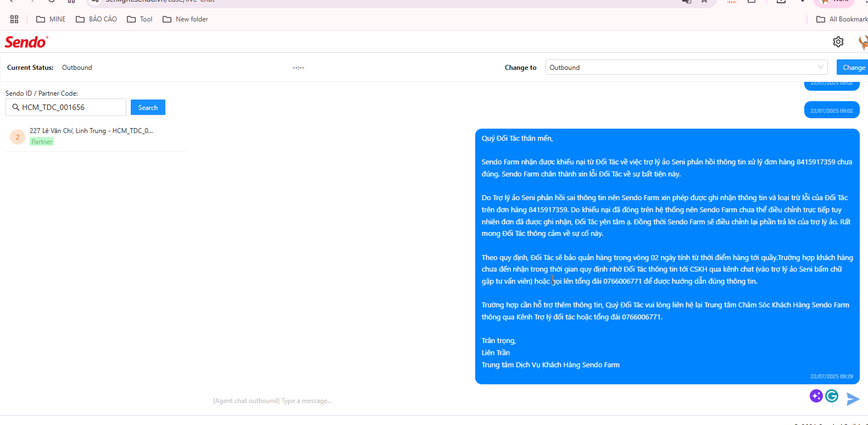Click the Quý Đối Tác thân mến greeting

[x=517, y=139]
